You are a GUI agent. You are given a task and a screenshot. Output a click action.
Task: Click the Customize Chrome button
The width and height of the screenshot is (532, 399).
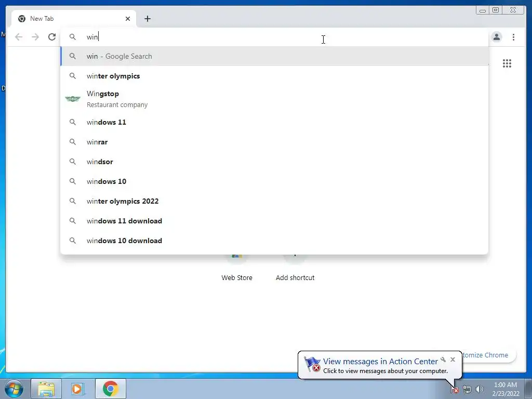pyautogui.click(x=488, y=355)
